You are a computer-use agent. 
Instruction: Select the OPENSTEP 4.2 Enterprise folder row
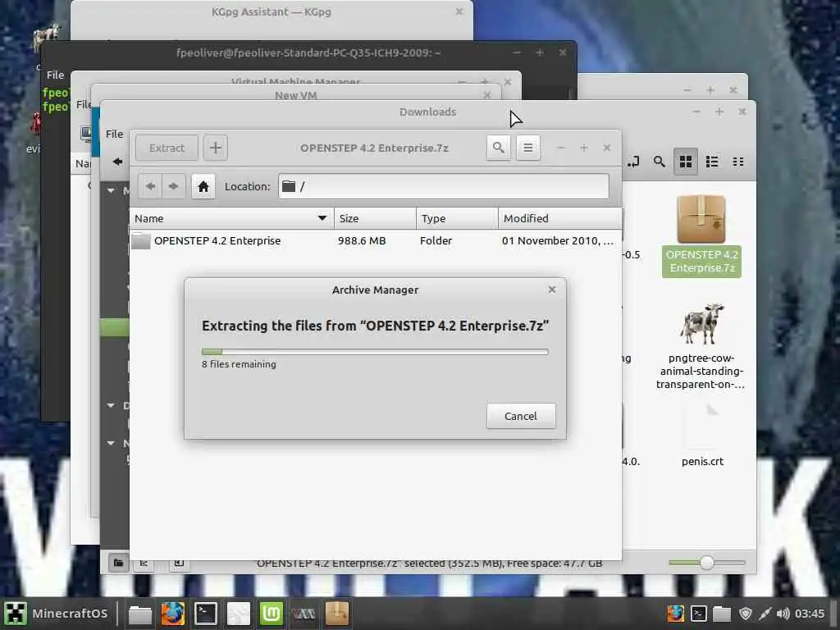(x=375, y=241)
